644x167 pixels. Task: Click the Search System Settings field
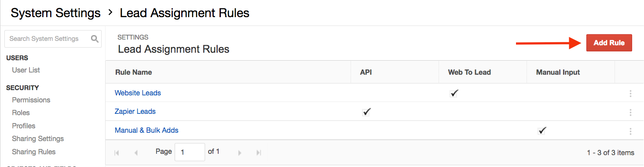point(53,39)
